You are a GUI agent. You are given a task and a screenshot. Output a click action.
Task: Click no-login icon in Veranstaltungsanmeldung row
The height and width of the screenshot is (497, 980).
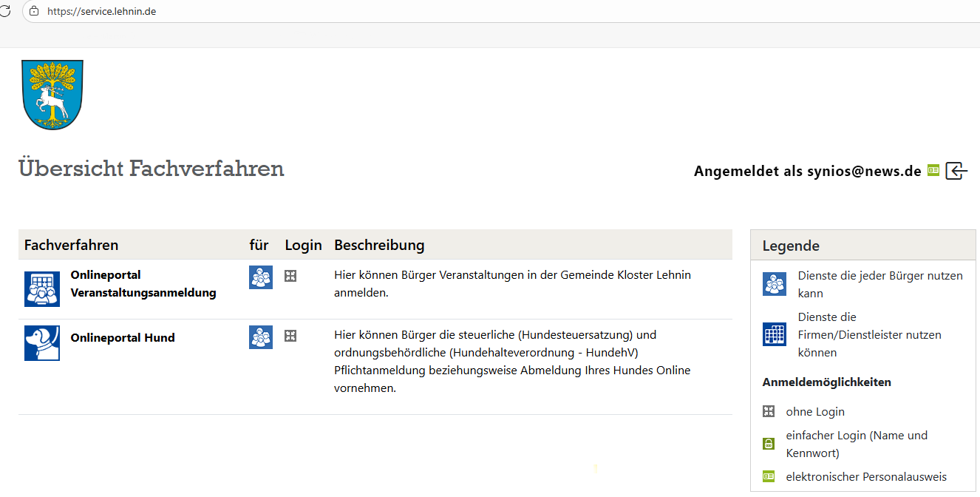290,276
